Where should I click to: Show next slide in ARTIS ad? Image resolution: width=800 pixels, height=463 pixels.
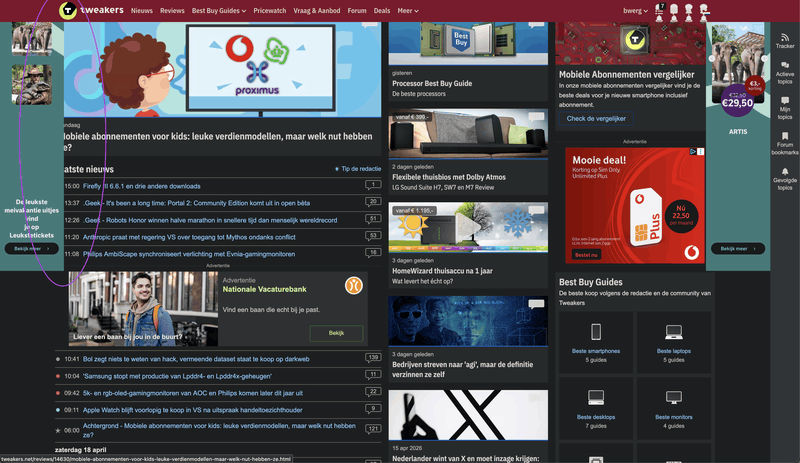point(764,59)
